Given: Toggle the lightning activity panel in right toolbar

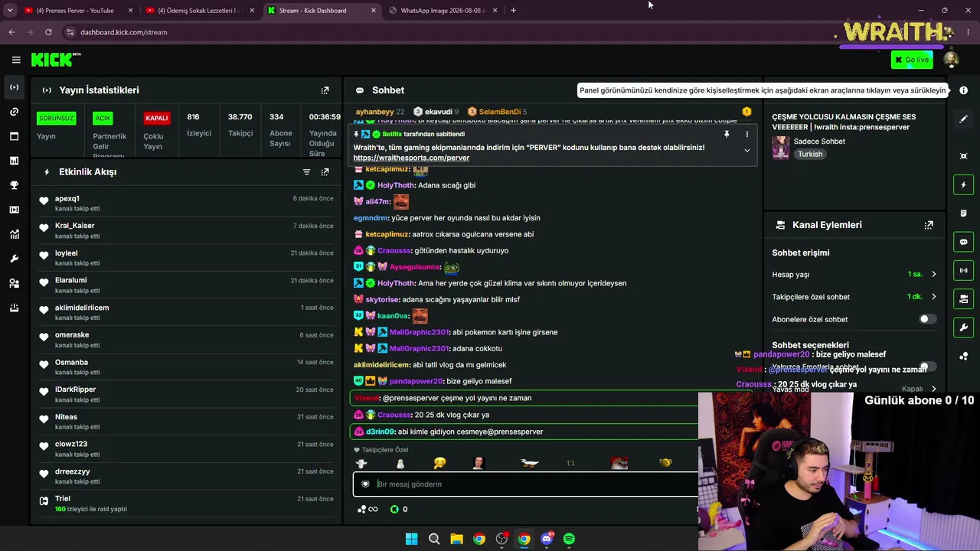Looking at the screenshot, I should [x=963, y=184].
